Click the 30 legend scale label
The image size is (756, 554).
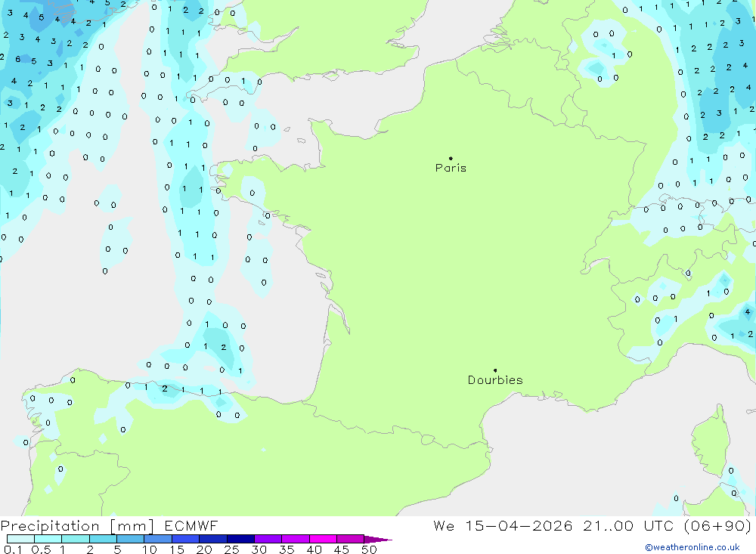click(259, 549)
